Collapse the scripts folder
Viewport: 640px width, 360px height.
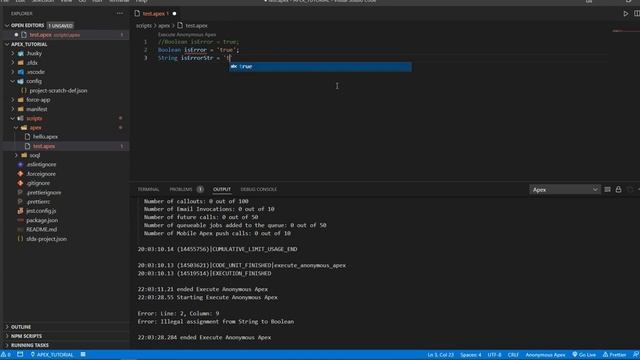tap(34, 118)
